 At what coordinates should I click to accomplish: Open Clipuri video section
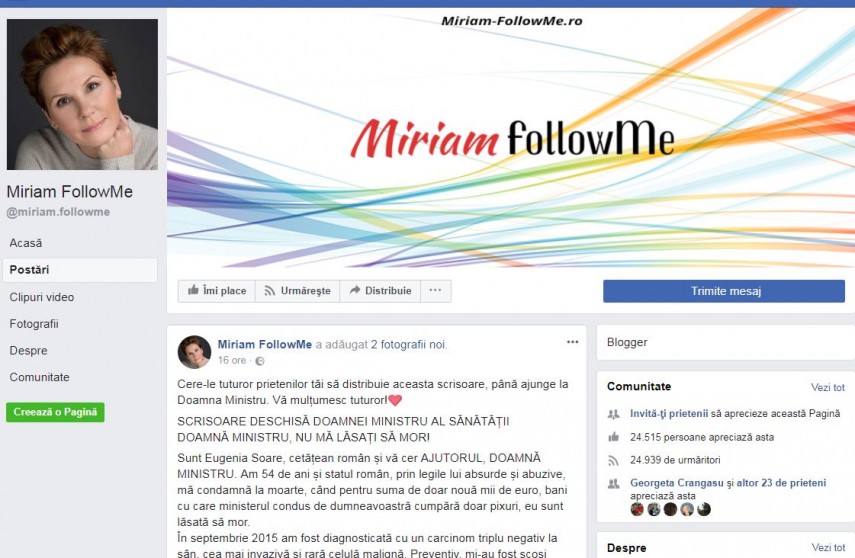(x=41, y=297)
